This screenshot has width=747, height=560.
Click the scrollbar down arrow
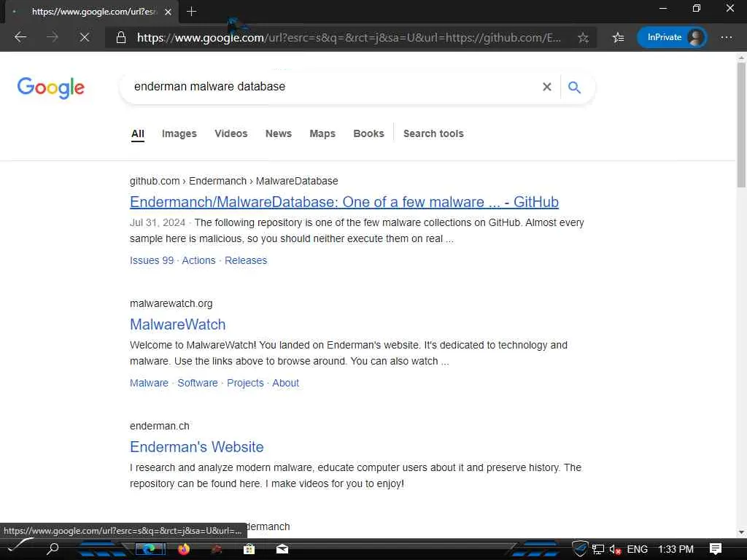point(741,532)
